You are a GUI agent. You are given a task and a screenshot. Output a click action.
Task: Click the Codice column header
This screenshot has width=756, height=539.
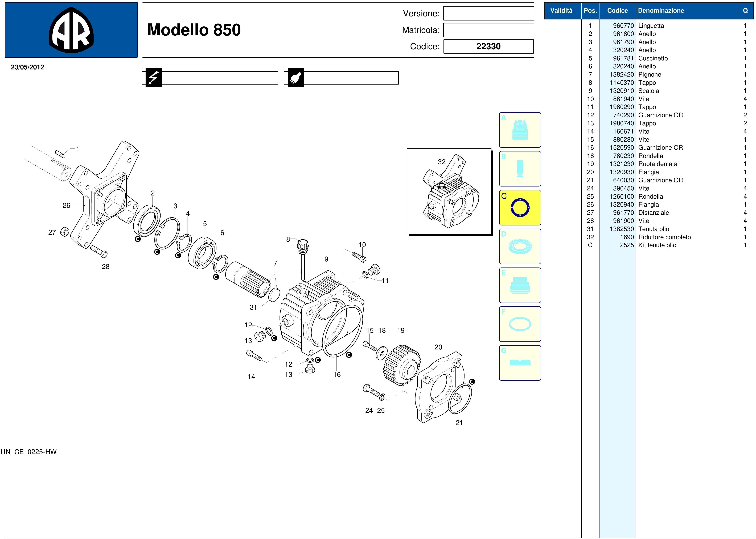click(618, 11)
